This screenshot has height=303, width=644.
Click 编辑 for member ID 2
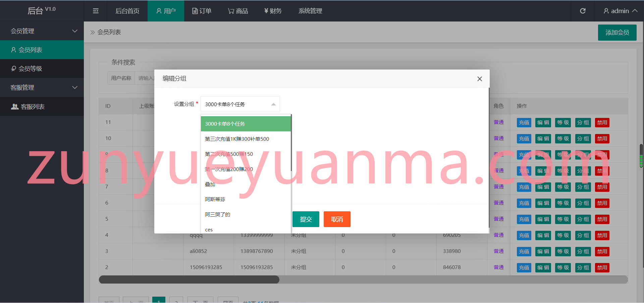(x=543, y=268)
